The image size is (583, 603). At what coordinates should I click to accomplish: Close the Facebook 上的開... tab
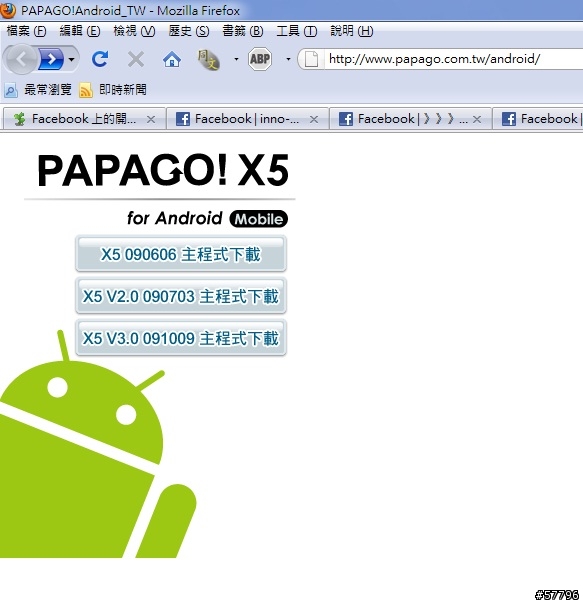coord(151,120)
